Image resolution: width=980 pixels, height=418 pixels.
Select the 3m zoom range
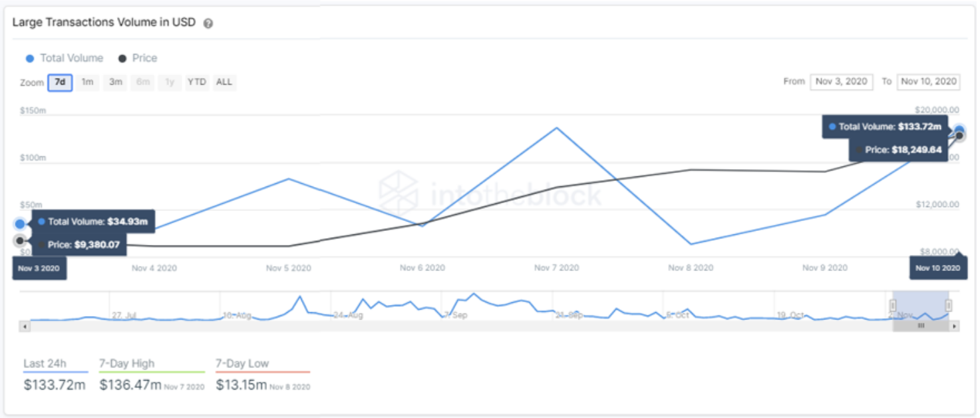click(115, 83)
